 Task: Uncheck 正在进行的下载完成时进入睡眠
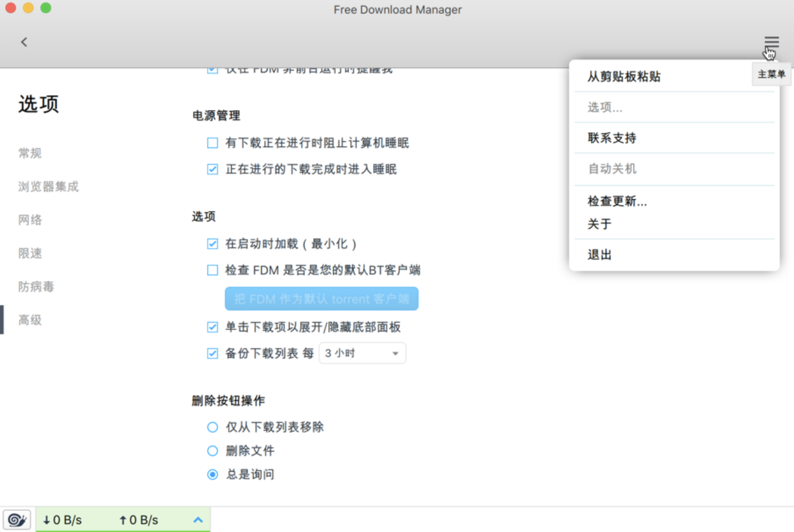(213, 169)
